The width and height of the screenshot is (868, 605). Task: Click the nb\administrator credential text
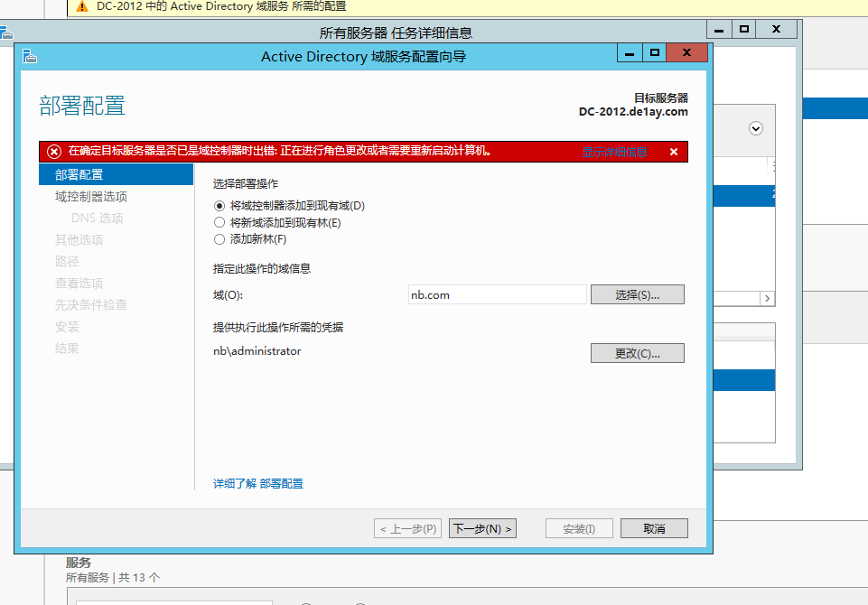coord(257,351)
